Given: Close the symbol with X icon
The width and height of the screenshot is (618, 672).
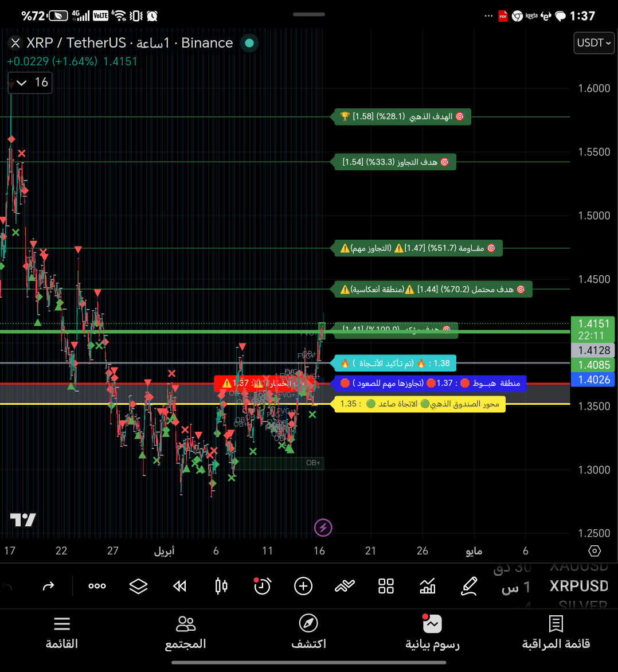Looking at the screenshot, I should click(15, 43).
